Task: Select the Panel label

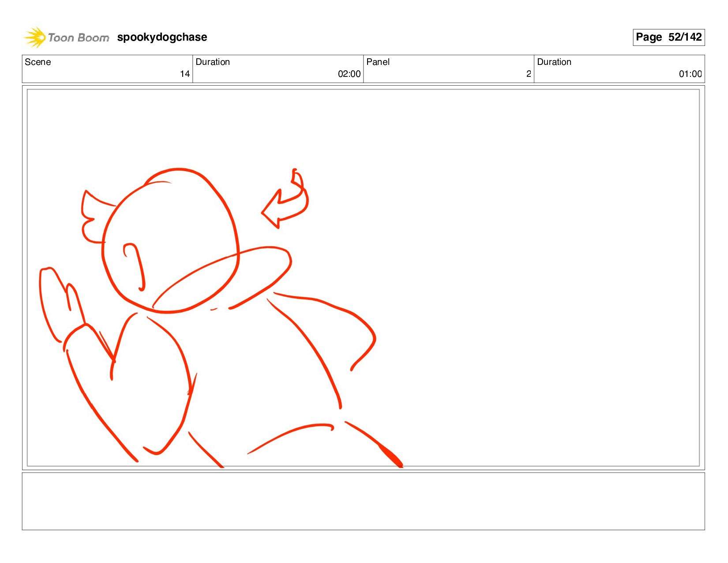Action: [x=378, y=62]
